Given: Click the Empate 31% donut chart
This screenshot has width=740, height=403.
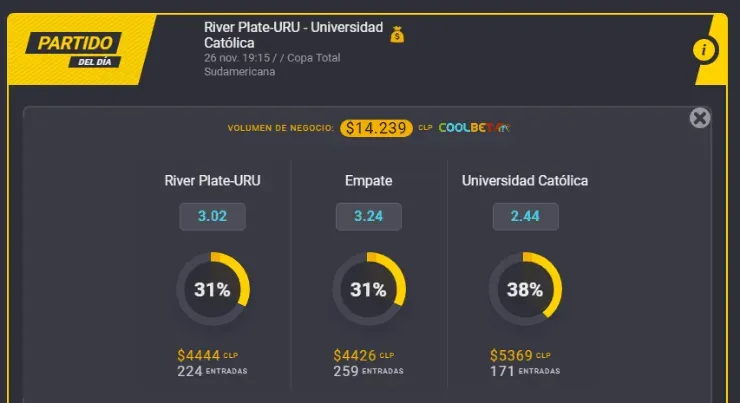Looking at the screenshot, I should coord(368,290).
